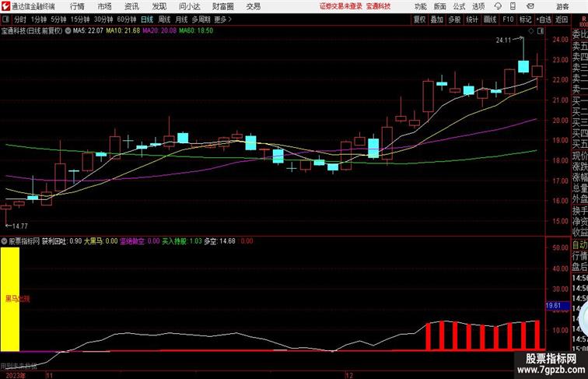Open the 版面 menu

(x=440, y=6)
